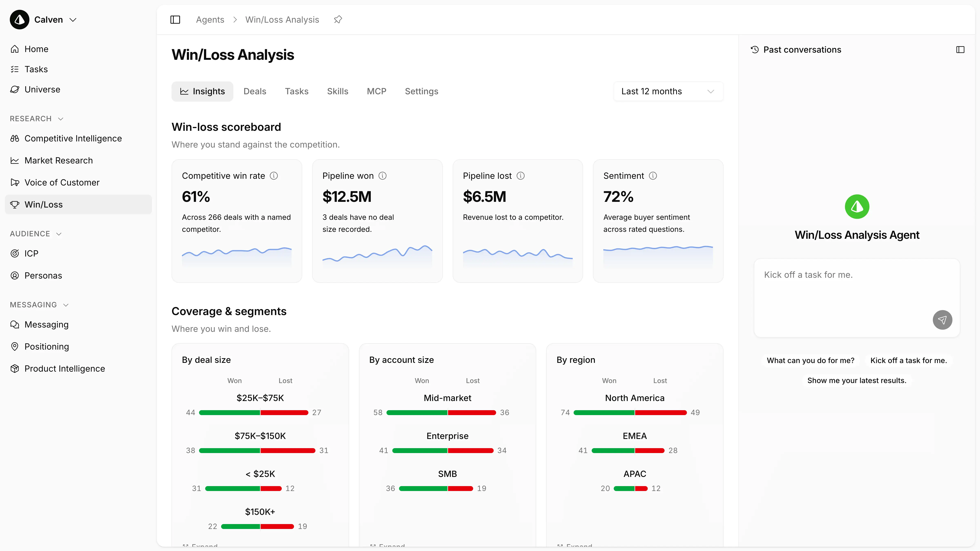Switch to the Settings tab

[x=421, y=91]
